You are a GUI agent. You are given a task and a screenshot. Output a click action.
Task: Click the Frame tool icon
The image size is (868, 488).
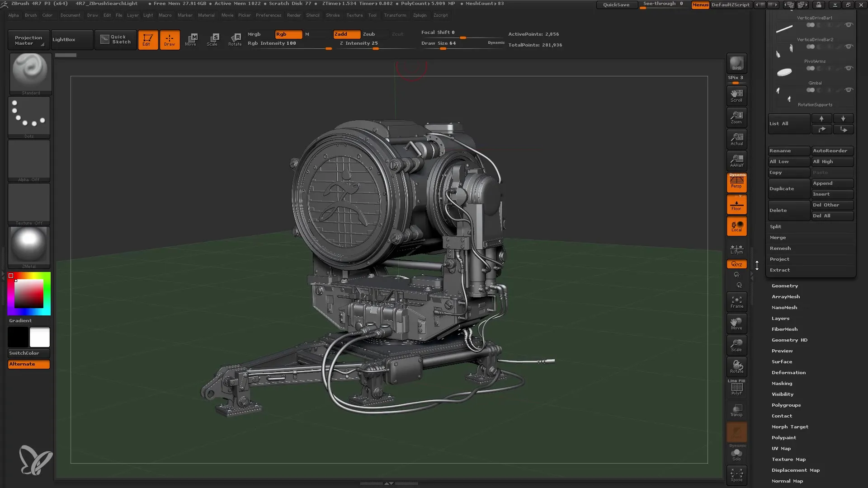point(736,302)
